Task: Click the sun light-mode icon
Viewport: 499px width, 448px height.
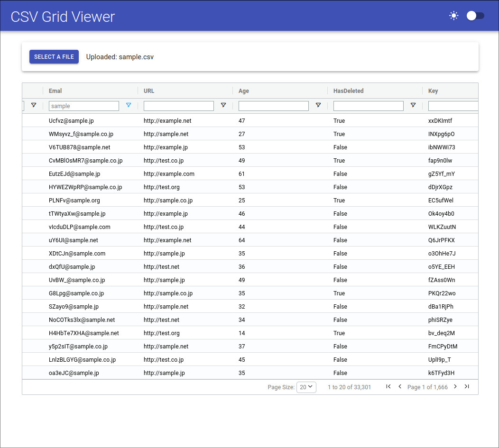Action: 454,16
